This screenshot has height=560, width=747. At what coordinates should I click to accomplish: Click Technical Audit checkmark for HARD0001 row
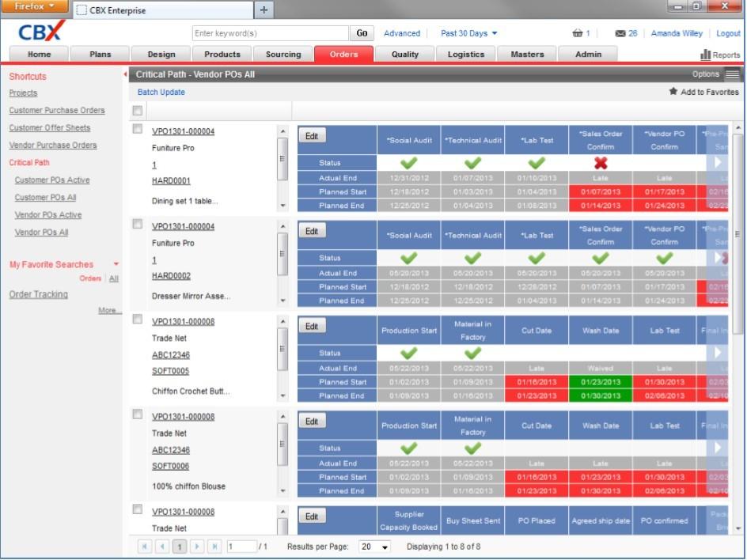tap(472, 163)
